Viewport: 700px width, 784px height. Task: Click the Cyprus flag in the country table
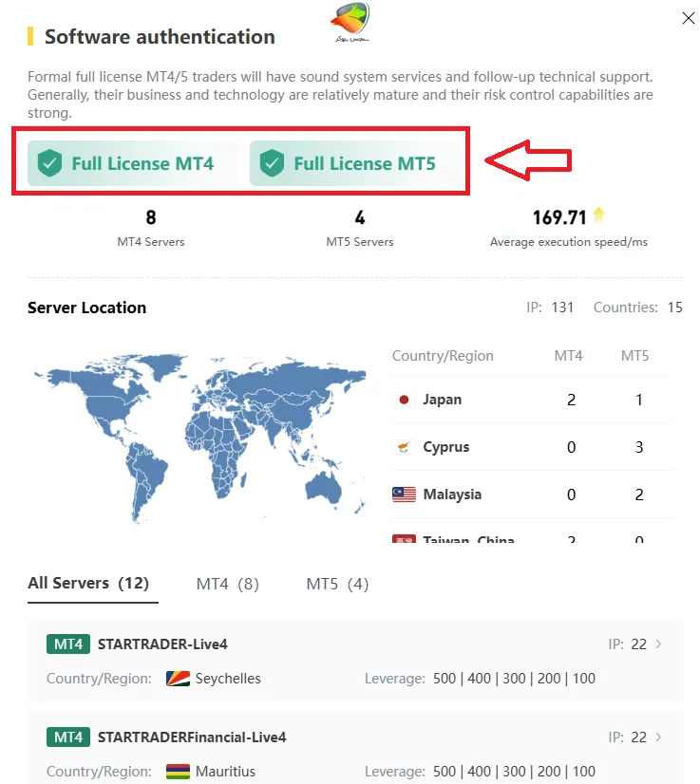point(403,447)
